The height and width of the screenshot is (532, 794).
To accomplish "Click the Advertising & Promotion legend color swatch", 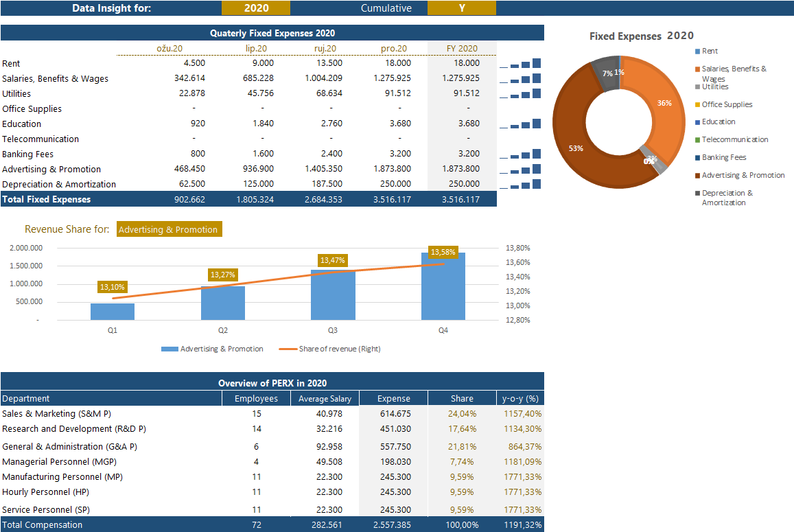I will click(x=698, y=176).
